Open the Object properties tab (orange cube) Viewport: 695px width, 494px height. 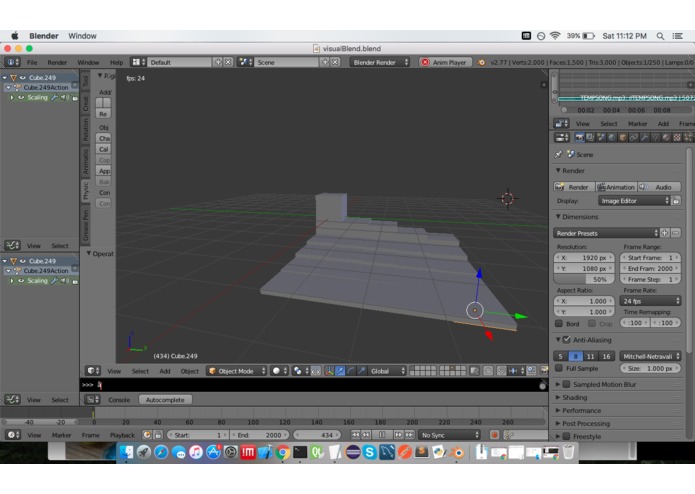click(x=623, y=138)
